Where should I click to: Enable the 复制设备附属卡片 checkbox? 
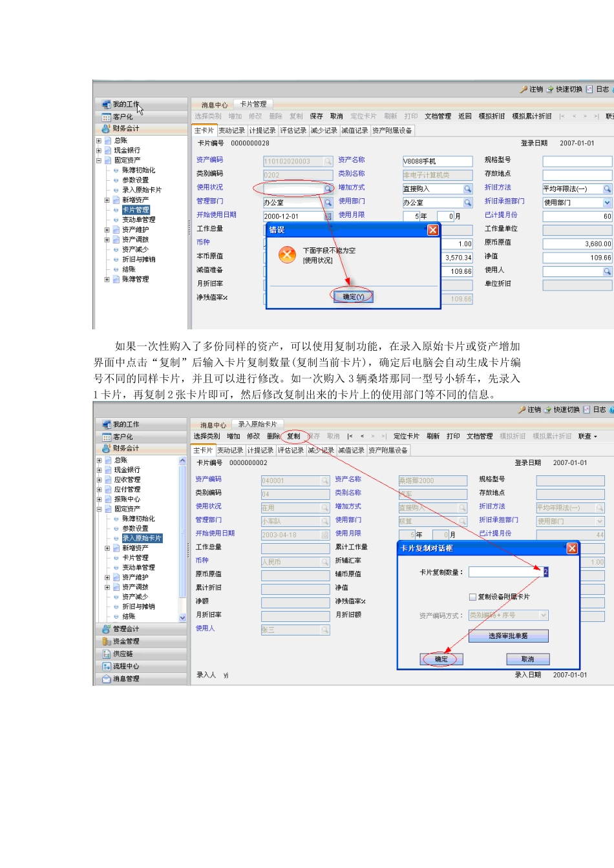472,597
